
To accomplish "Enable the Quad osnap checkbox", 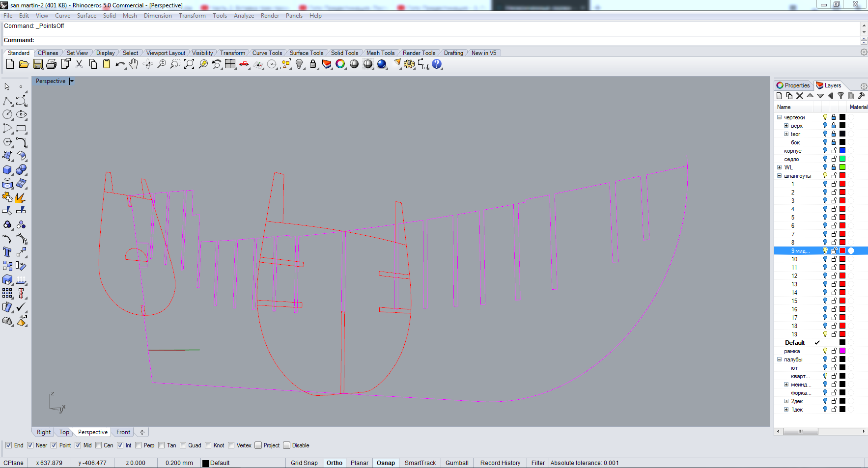I will tap(183, 445).
